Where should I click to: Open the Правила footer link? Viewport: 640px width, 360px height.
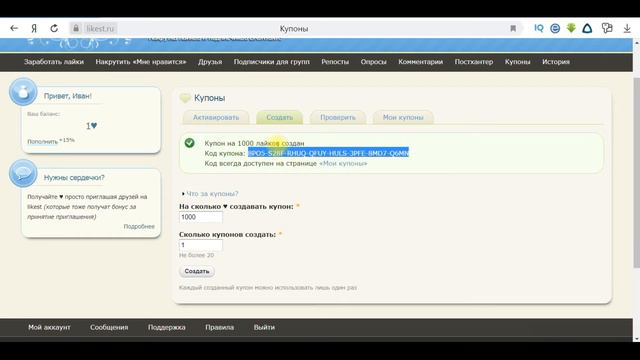tap(220, 327)
